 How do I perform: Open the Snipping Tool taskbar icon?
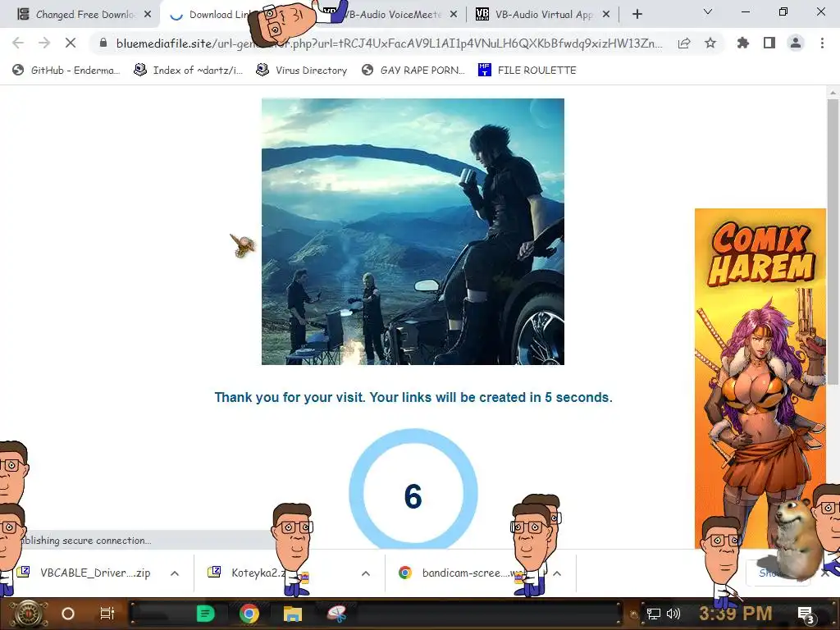[337, 614]
